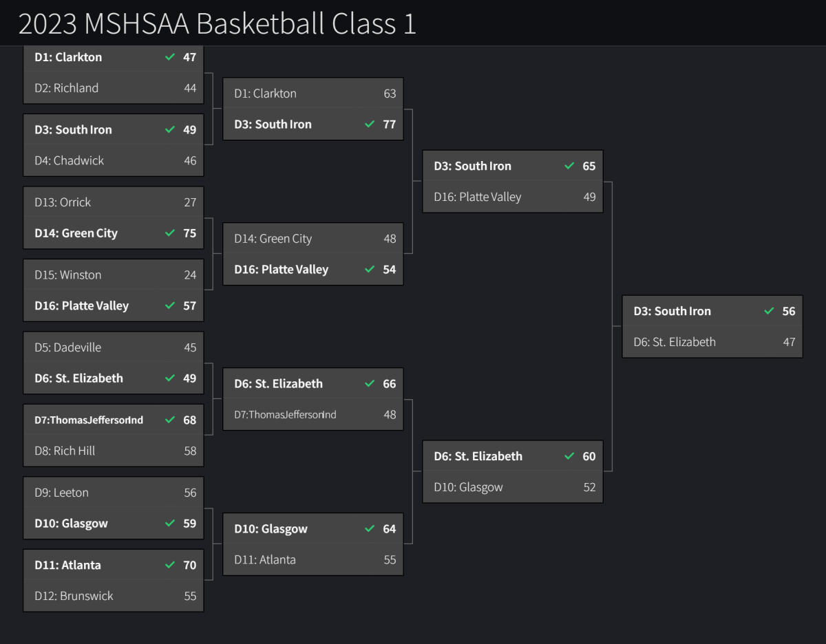826x644 pixels.
Task: Click the checkmark beside St. Elizabeth's score 60
Action: coord(569,456)
